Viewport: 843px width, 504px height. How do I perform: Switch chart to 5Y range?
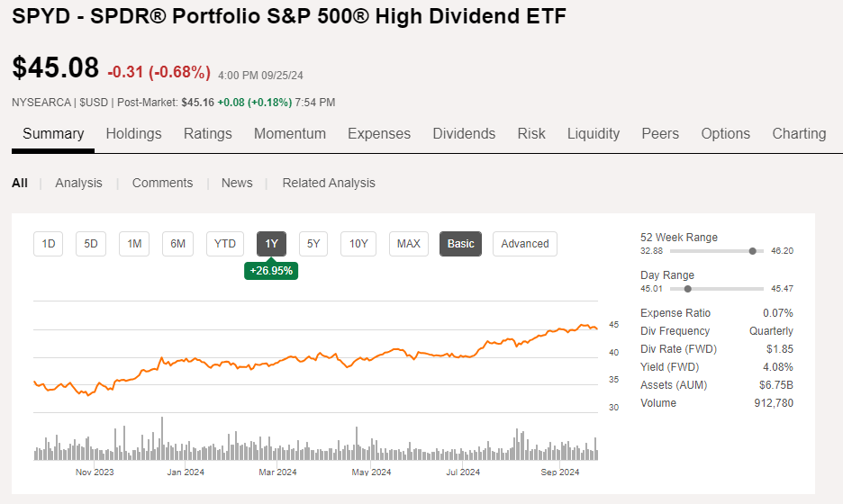[313, 244]
